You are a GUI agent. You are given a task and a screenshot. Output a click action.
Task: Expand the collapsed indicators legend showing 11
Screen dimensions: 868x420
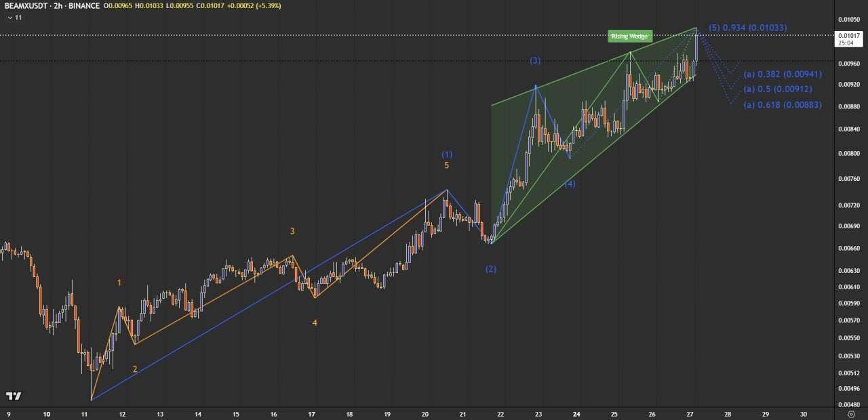coord(14,17)
